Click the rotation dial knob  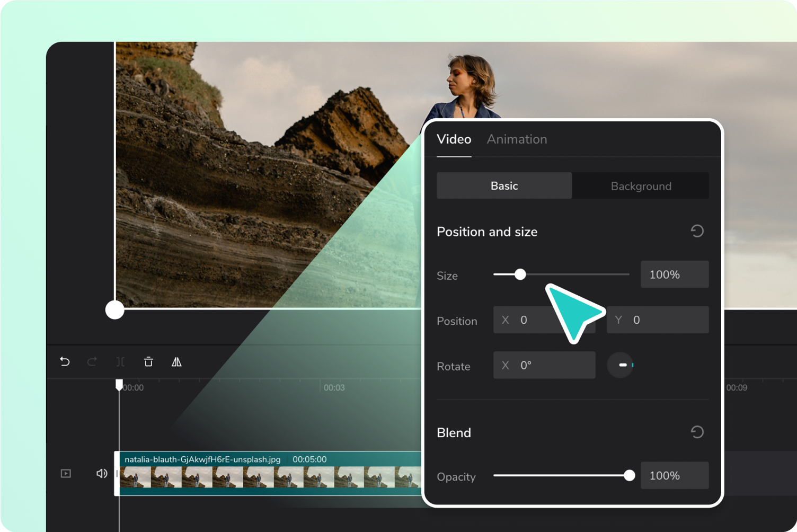tap(621, 365)
